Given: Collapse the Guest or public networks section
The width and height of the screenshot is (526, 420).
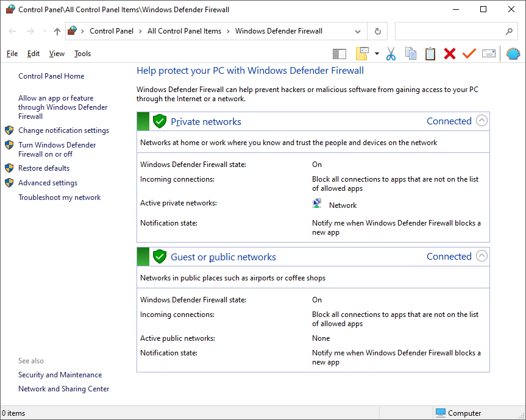Looking at the screenshot, I should [482, 256].
